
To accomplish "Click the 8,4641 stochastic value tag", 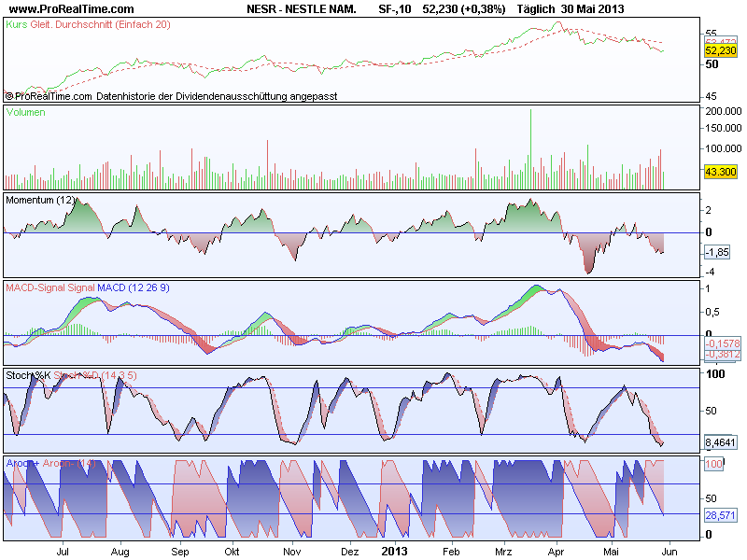I will [720, 442].
